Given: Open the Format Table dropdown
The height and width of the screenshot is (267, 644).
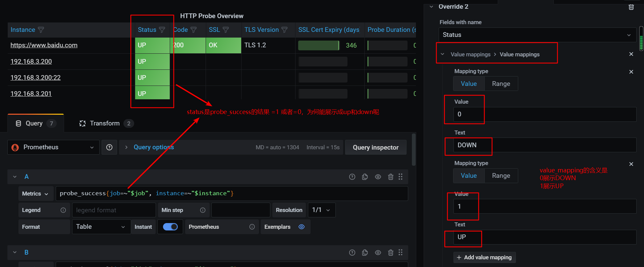Looking at the screenshot, I should point(101,227).
